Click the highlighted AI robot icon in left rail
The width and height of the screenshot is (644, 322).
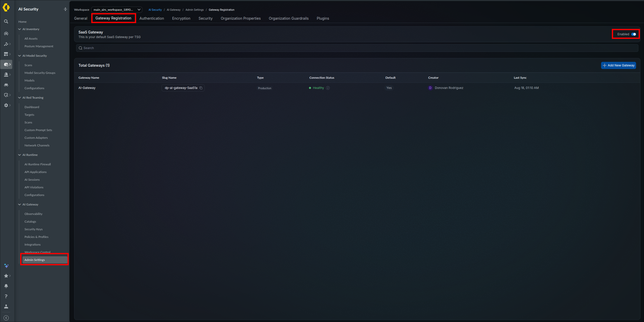[6, 64]
